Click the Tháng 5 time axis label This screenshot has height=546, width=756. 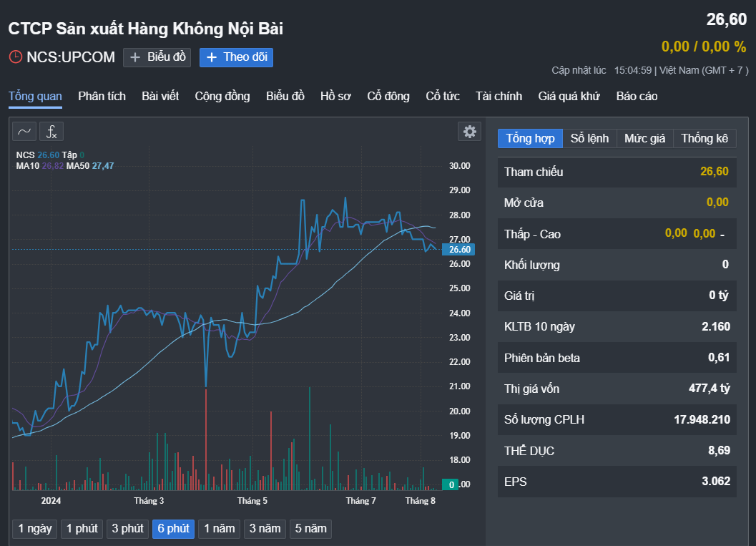(x=252, y=501)
